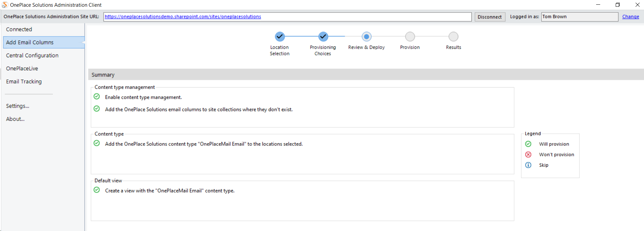This screenshot has width=644, height=231.
Task: Select Add Email Columns in sidebar
Action: (43, 42)
